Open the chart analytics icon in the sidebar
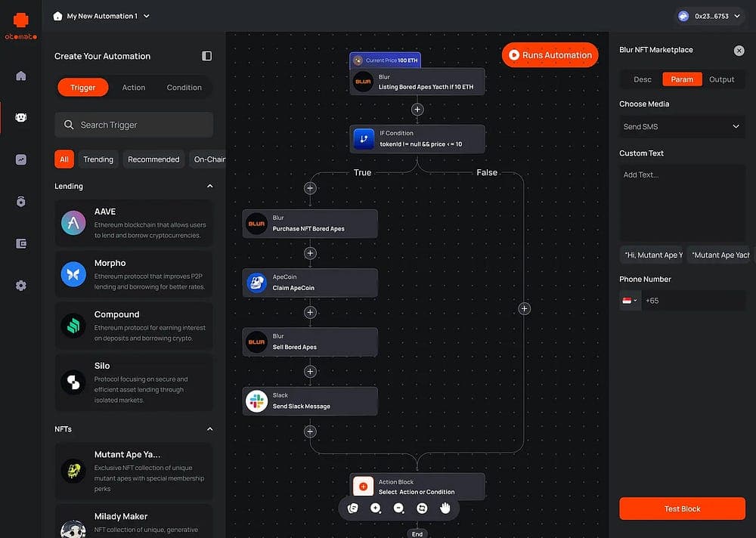 tap(20, 159)
